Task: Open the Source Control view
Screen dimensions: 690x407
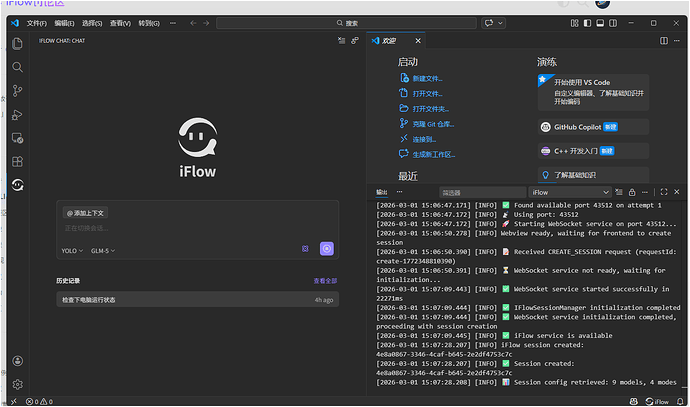Action: [x=17, y=90]
